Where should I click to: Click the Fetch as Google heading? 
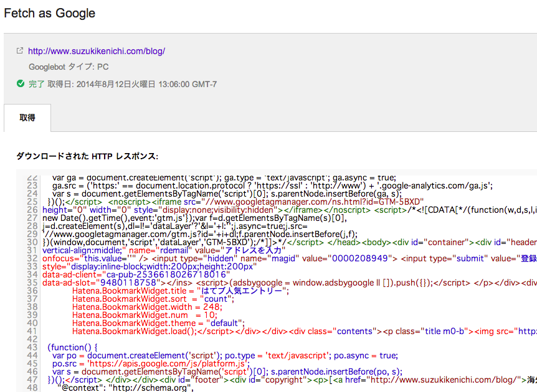pos(50,13)
